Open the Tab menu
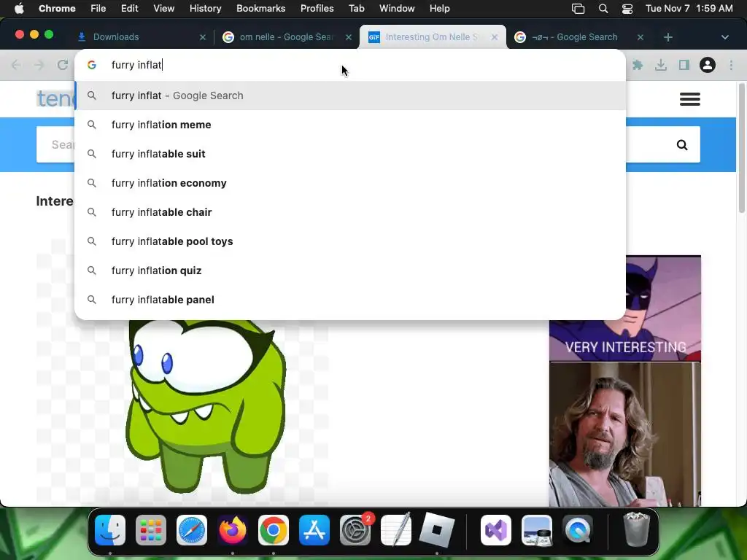 [356, 9]
